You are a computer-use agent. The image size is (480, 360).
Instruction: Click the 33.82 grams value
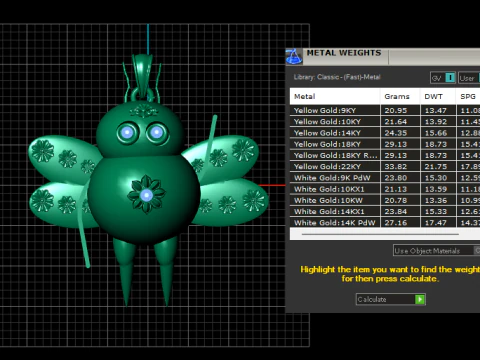pyautogui.click(x=396, y=167)
